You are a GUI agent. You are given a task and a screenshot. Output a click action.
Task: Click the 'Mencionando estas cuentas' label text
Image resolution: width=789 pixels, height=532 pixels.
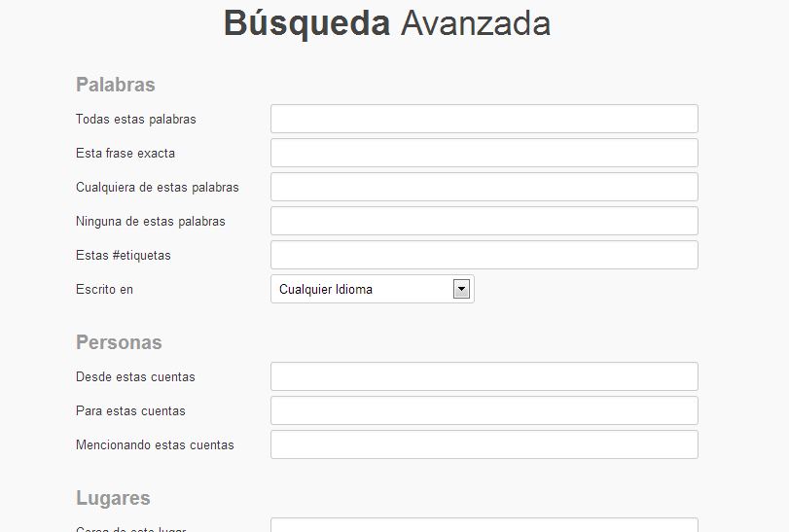click(155, 445)
